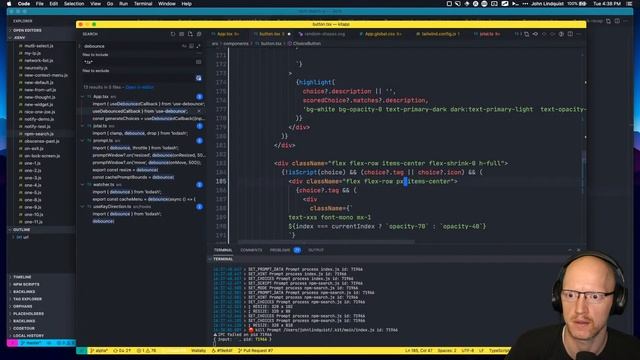Open the button.tsx editor tab
The height and width of the screenshot is (360, 640).
[x=271, y=34]
